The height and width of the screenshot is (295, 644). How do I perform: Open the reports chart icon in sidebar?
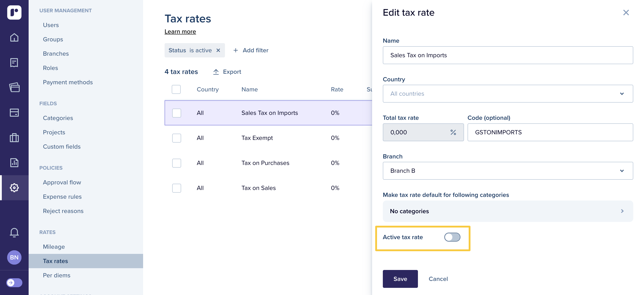tap(14, 163)
